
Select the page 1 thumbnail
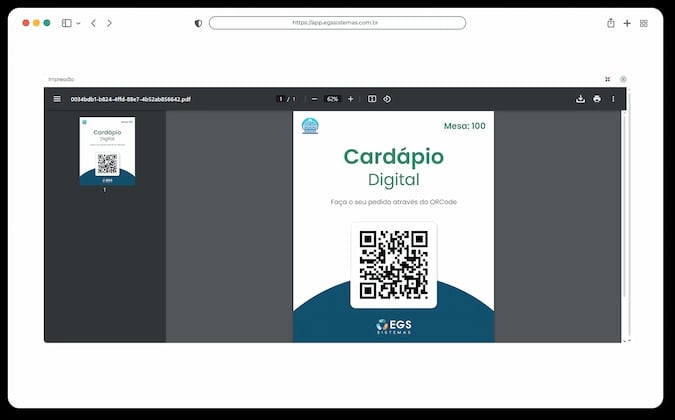(107, 151)
